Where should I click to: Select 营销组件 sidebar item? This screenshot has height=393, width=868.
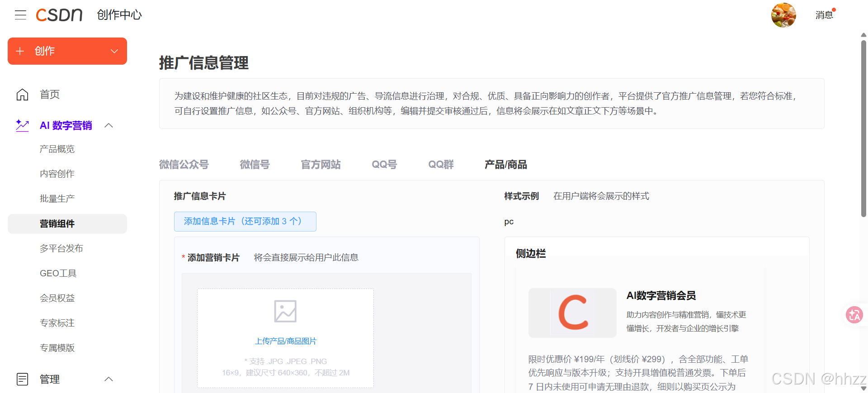[x=67, y=224]
